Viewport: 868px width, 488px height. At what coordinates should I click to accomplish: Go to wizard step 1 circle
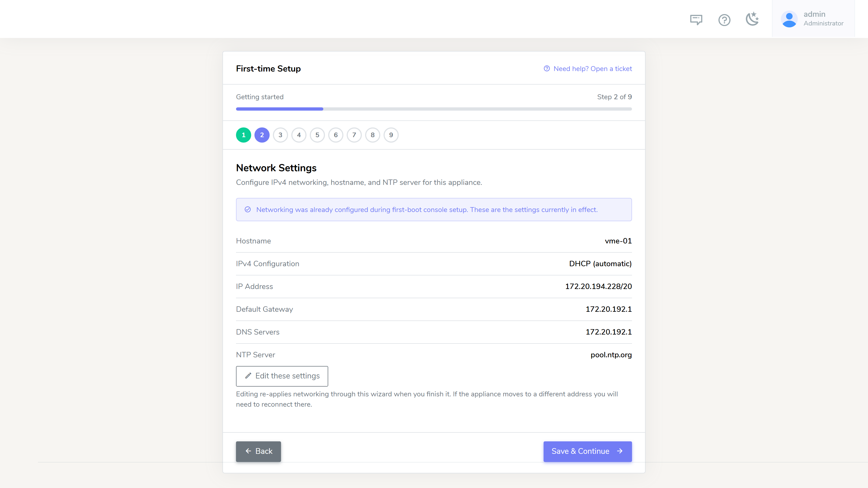click(x=244, y=135)
